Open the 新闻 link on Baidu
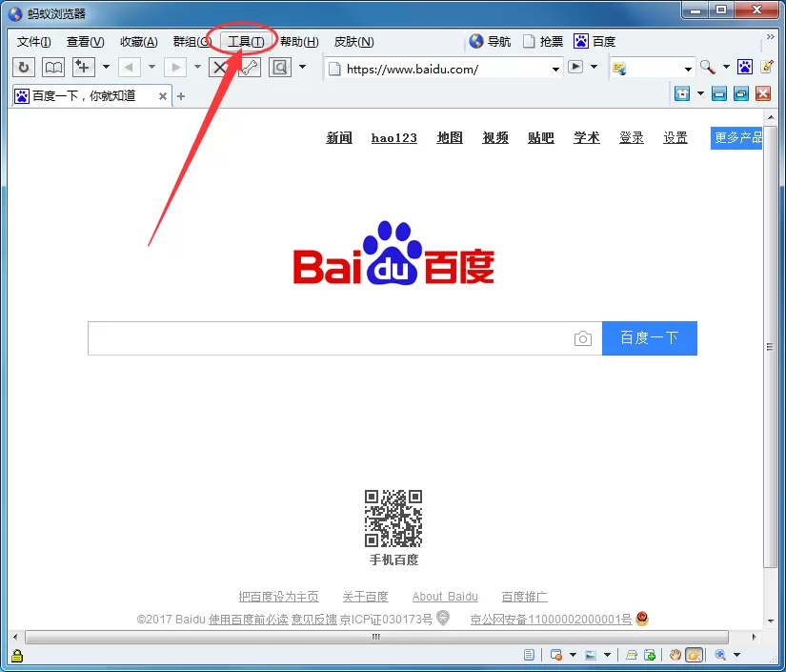Screen dimensions: 786x672 coord(339,137)
